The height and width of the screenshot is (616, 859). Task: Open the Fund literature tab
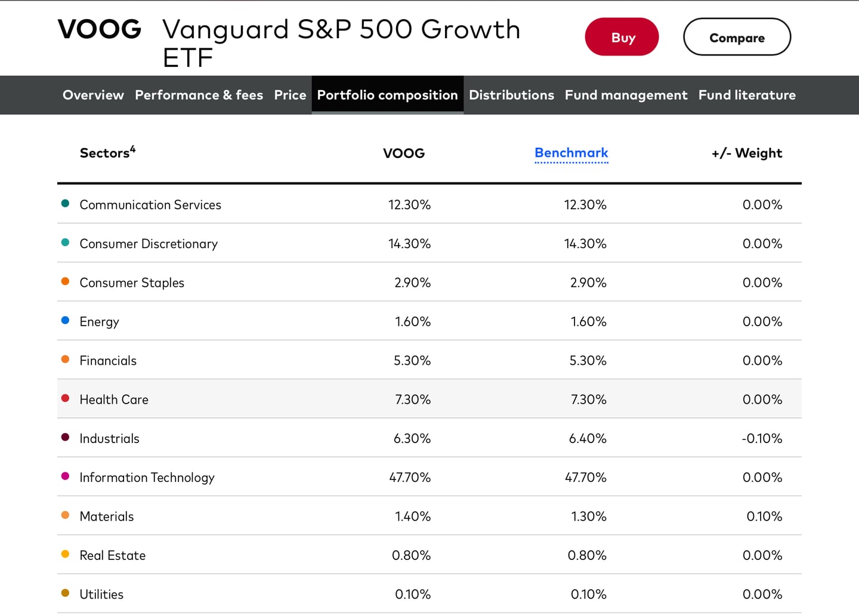(747, 95)
